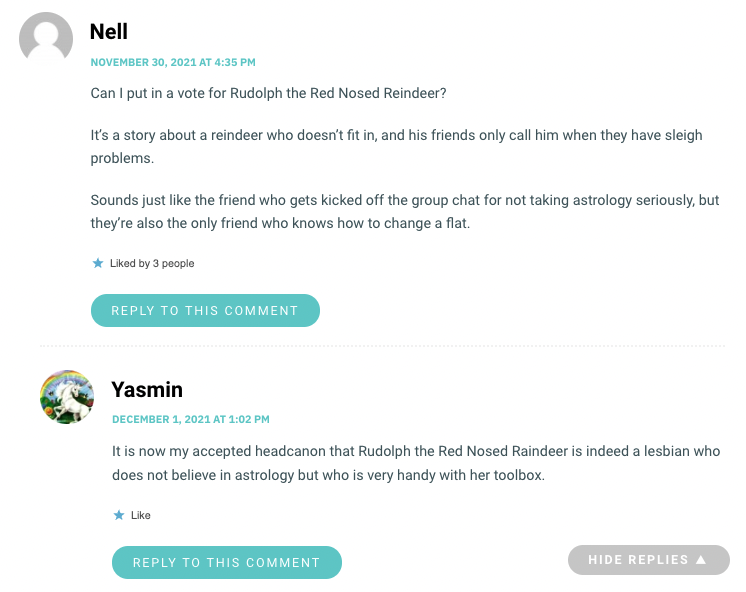Click the star icon beside "Liked by 3 people"
Image resolution: width=746 pixels, height=592 pixels.
98,263
